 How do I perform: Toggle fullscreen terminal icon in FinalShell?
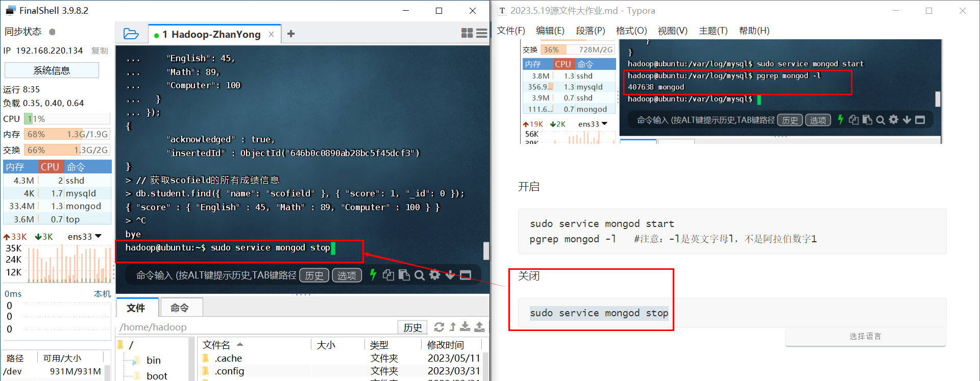tap(465, 275)
